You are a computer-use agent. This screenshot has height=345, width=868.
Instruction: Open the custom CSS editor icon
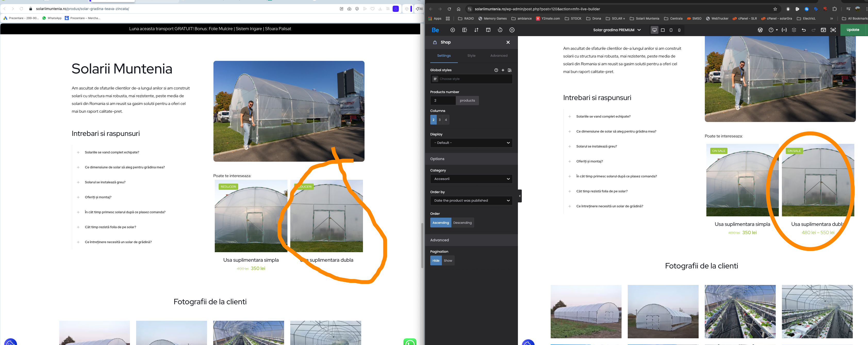(784, 30)
